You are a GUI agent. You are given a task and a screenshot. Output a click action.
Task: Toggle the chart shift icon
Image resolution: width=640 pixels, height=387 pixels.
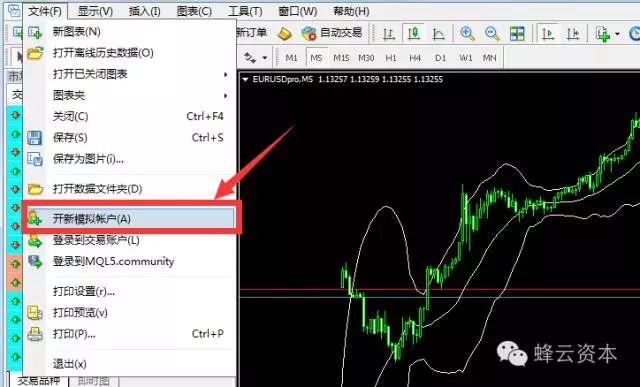tap(573, 33)
